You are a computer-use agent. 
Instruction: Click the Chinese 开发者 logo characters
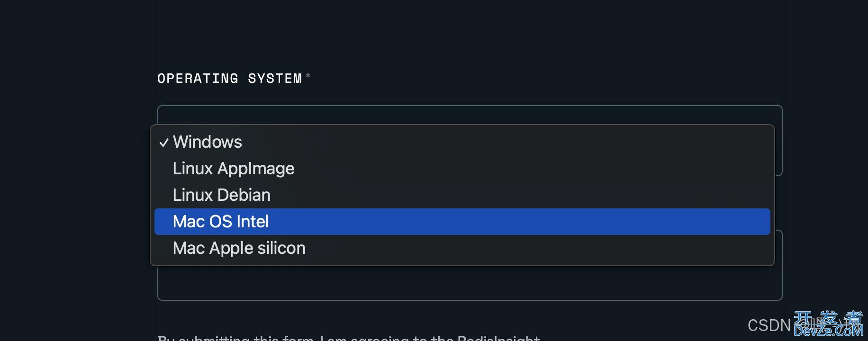[829, 318]
